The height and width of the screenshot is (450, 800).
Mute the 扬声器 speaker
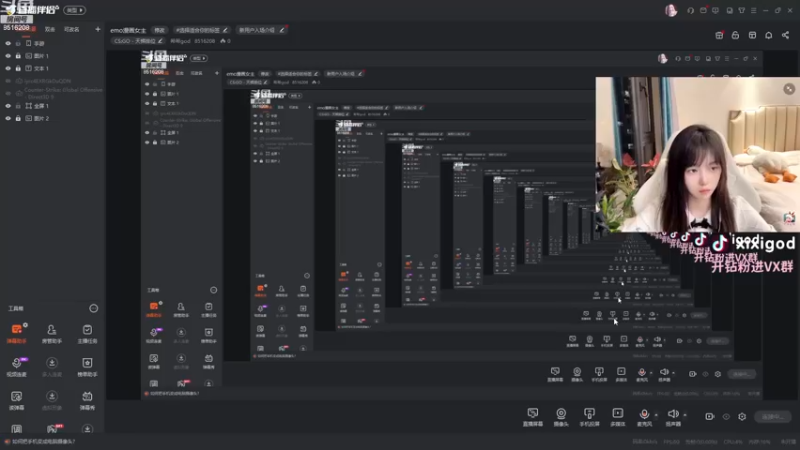click(673, 416)
